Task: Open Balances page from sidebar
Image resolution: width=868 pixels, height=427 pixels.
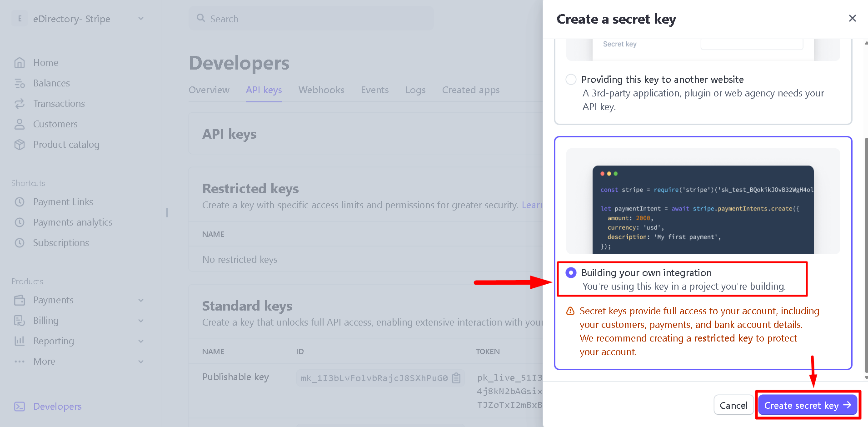Action: click(x=51, y=83)
